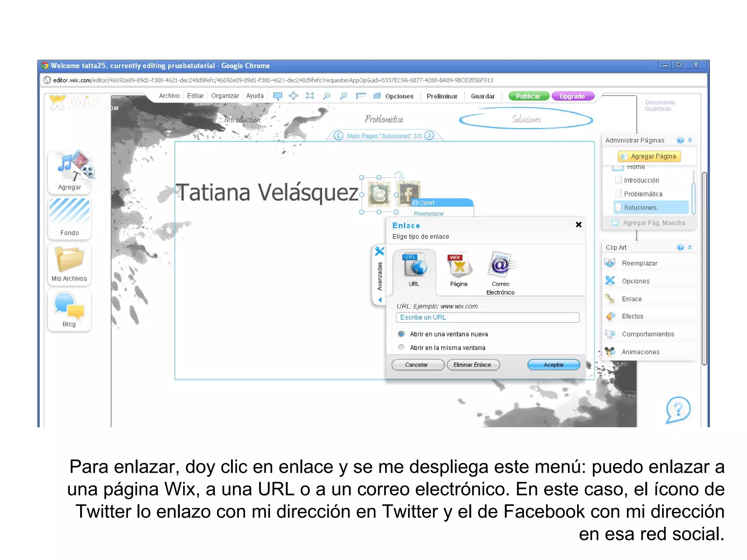
Task: Click Enlace in Clip Art panel
Action: pyautogui.click(x=649, y=299)
